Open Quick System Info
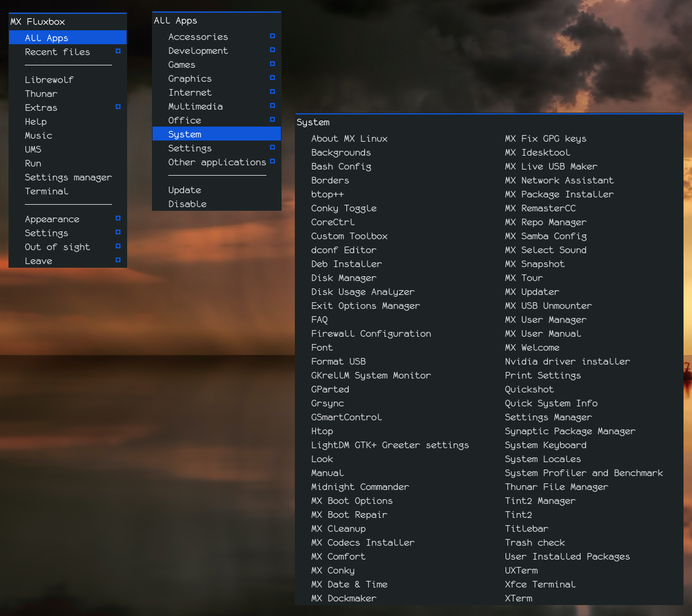Viewport: 692px width, 616px height. (551, 403)
